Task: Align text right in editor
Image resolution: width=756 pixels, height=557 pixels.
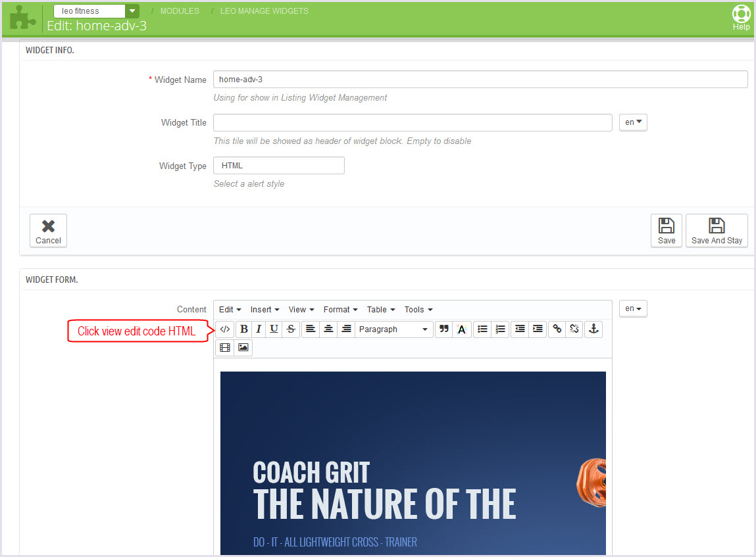Action: [x=346, y=329]
